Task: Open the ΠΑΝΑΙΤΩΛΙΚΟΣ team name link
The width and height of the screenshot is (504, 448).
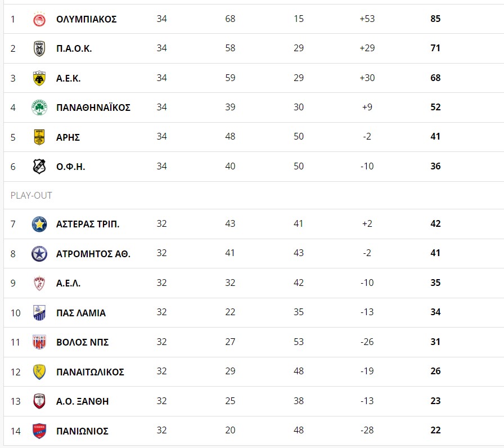Action: pos(90,372)
